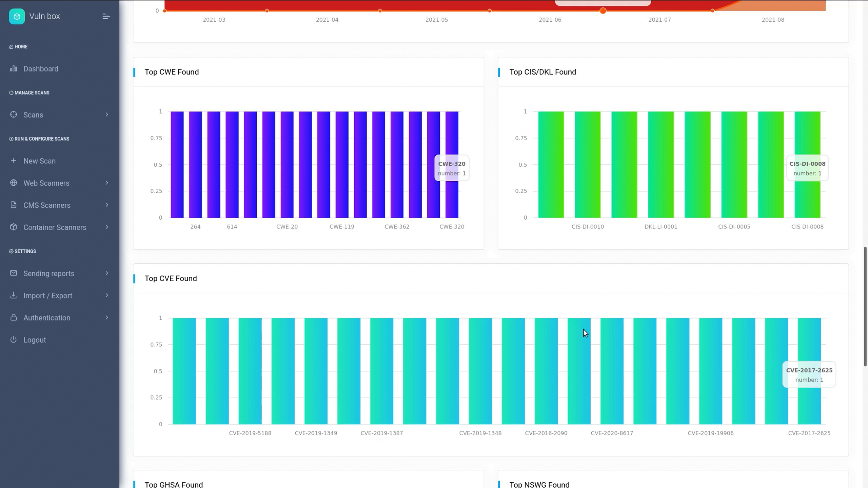868x488 pixels.
Task: Click the Top GHSA Found heading
Action: 174,484
